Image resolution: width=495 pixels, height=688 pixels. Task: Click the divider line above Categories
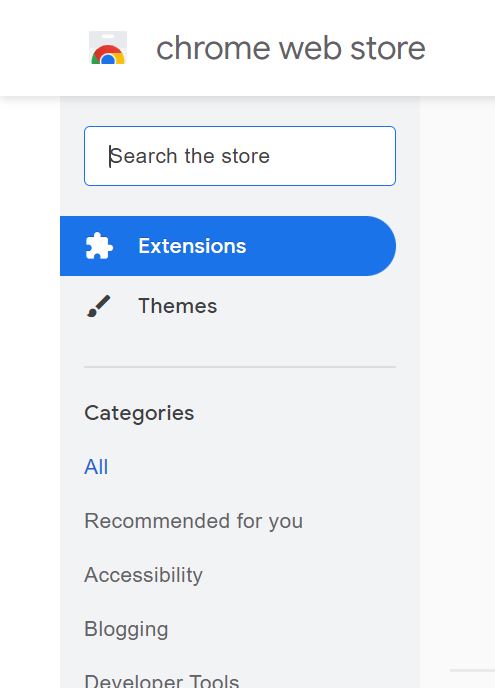click(240, 366)
